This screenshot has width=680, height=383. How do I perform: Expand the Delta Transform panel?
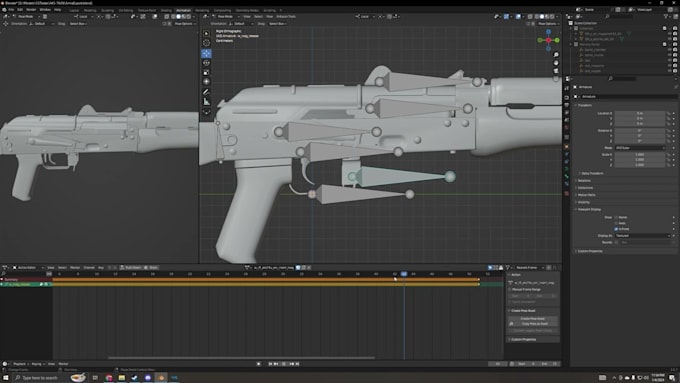(592, 173)
